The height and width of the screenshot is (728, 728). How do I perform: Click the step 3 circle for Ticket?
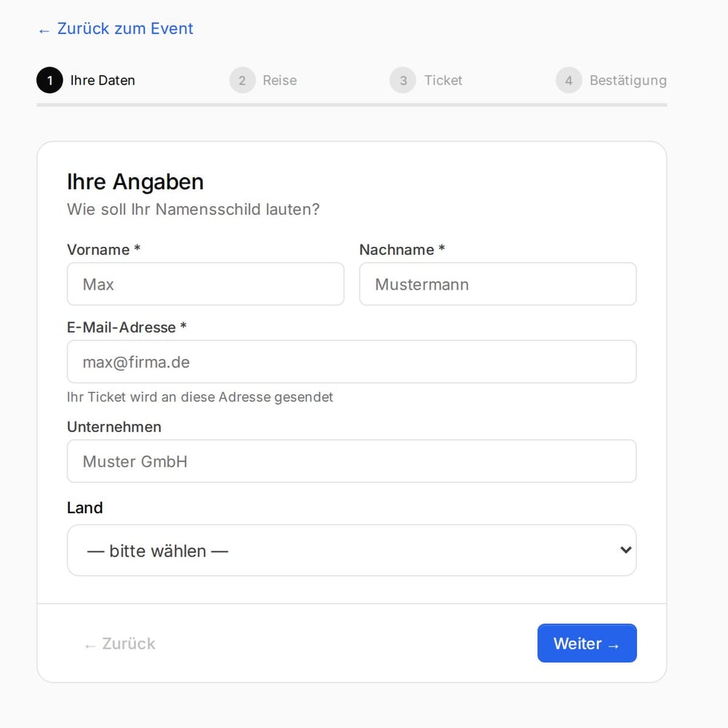click(x=403, y=80)
